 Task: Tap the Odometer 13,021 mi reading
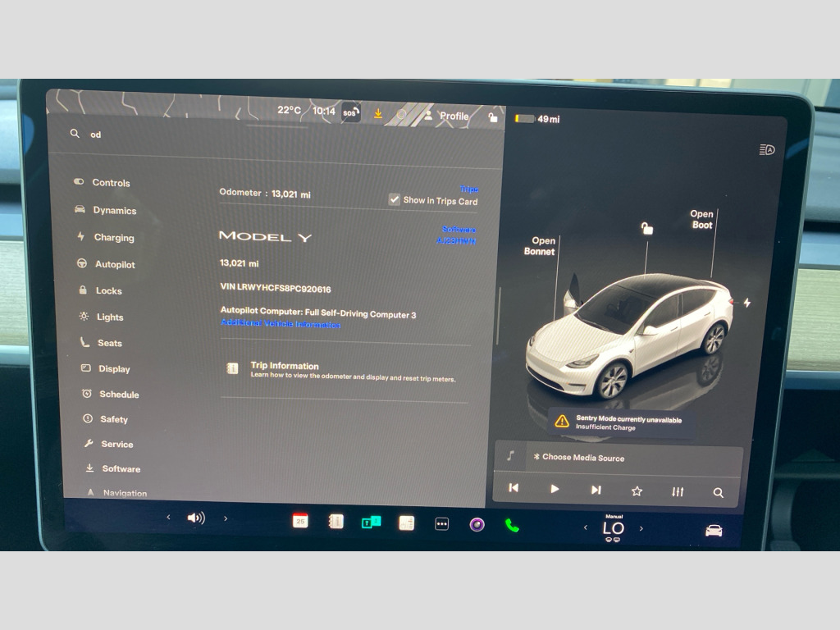click(265, 194)
